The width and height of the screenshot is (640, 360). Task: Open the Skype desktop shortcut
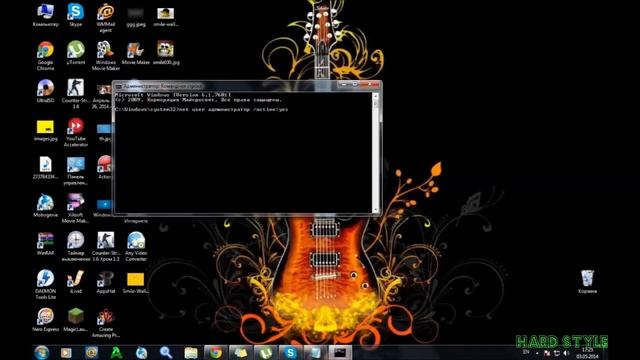(x=76, y=15)
